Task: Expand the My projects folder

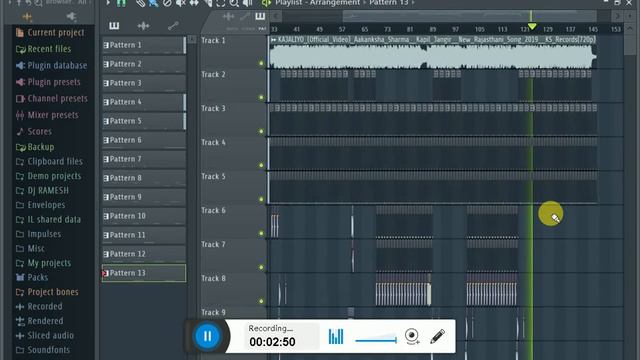Action: point(43,263)
